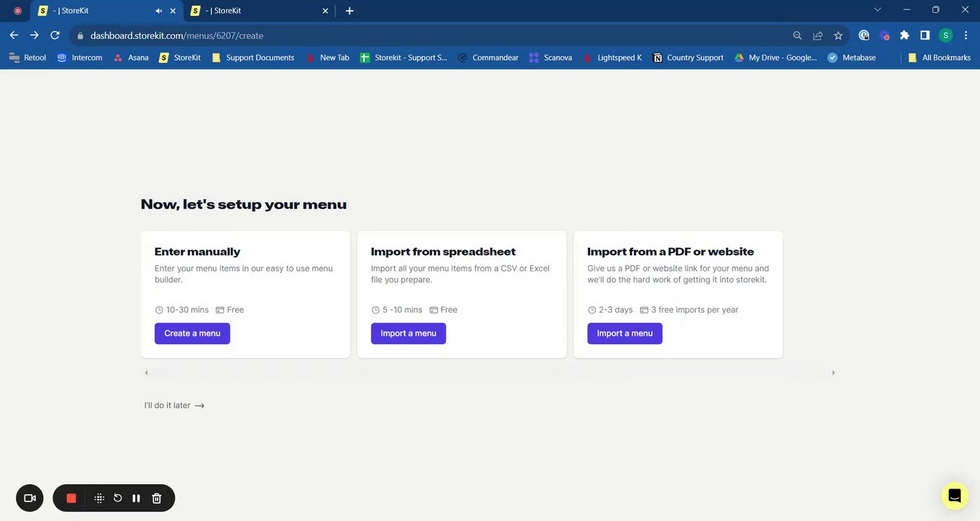
Task: Open the Metabase bookmark
Action: (851, 57)
